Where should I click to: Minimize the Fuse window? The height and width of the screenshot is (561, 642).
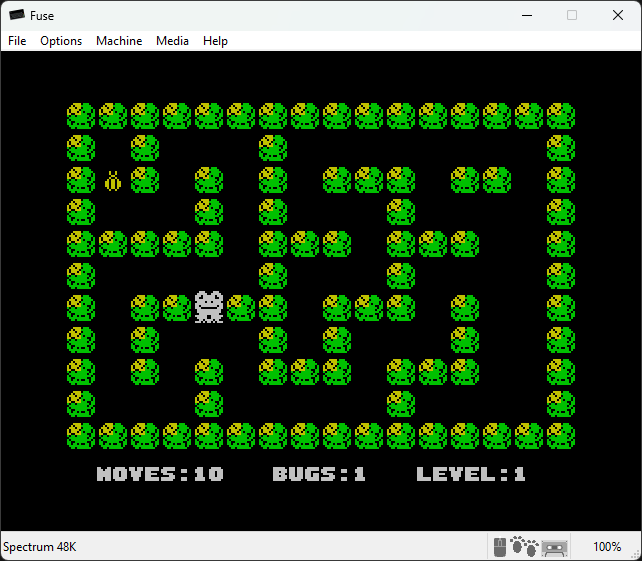527,16
